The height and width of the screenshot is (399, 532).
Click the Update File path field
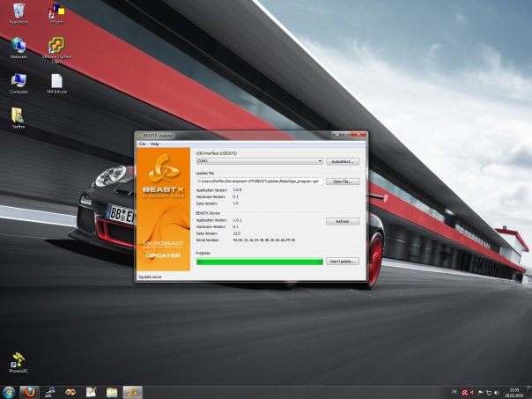pyautogui.click(x=259, y=181)
